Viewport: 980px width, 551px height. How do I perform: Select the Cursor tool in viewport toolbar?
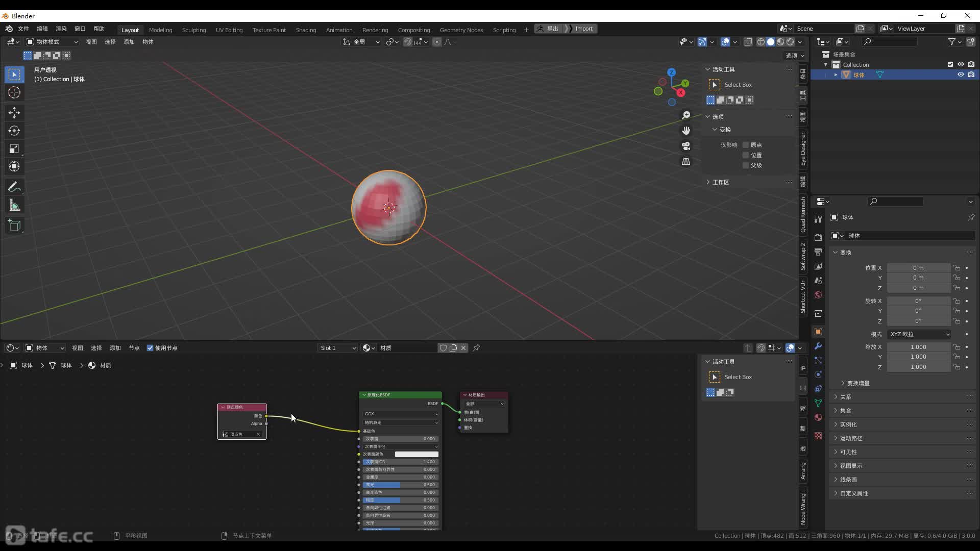pyautogui.click(x=14, y=92)
